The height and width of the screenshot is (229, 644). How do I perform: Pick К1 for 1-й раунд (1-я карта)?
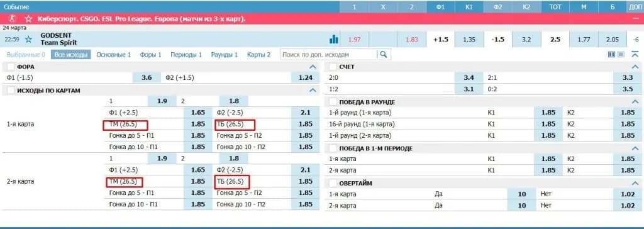tap(548, 113)
